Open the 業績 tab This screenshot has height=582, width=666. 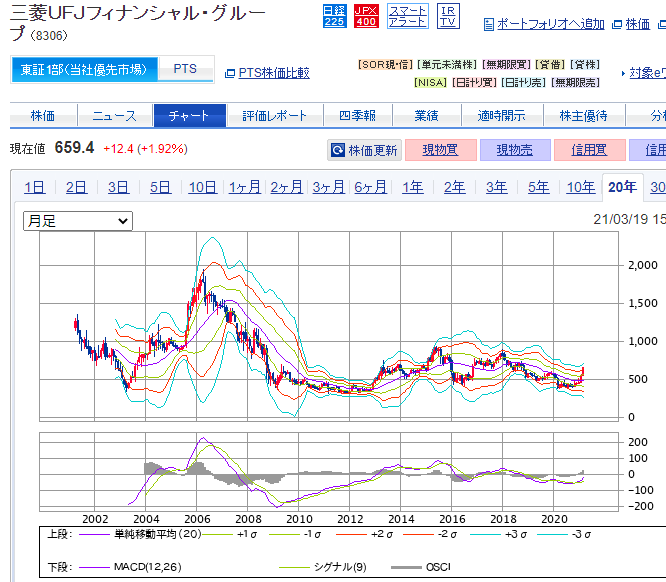click(x=426, y=116)
